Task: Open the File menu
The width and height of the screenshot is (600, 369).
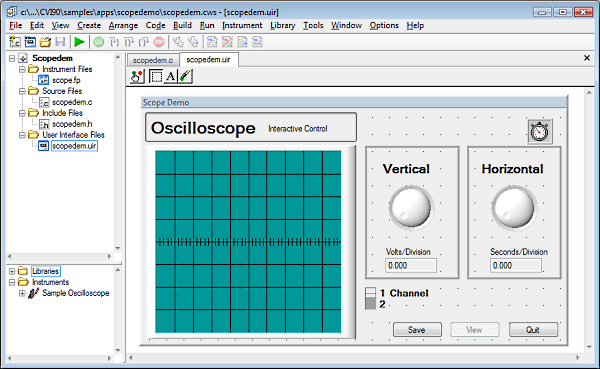Action: click(16, 26)
